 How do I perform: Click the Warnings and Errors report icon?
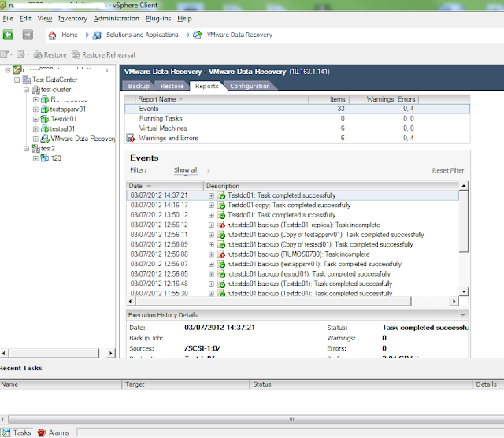pos(131,138)
